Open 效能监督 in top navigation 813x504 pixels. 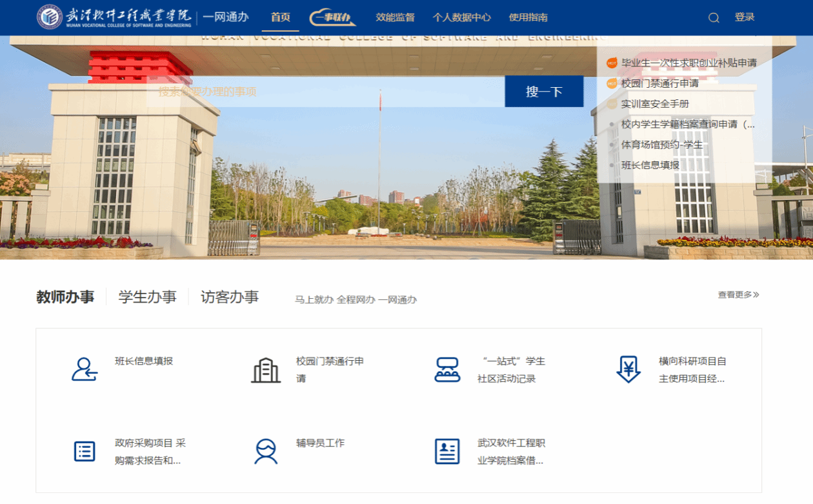pyautogui.click(x=396, y=17)
